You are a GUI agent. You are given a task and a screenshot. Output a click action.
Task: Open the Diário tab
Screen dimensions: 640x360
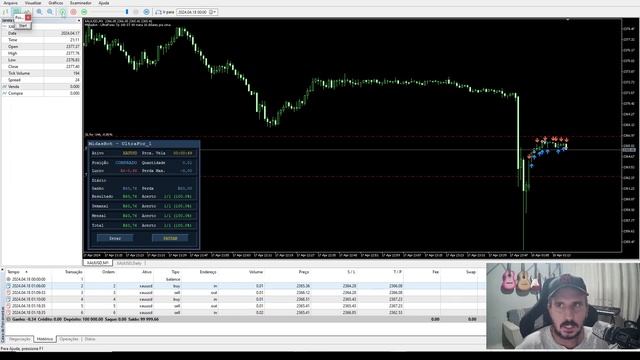tap(90, 339)
